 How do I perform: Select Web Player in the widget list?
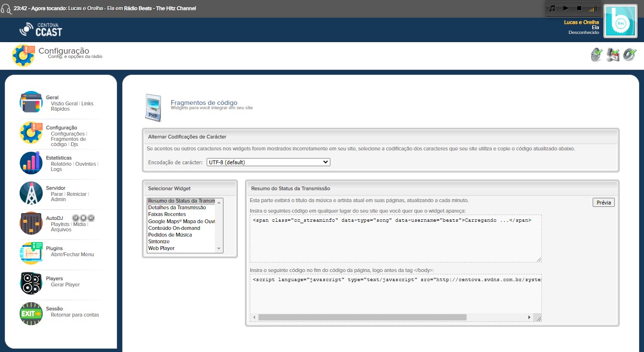click(x=161, y=249)
